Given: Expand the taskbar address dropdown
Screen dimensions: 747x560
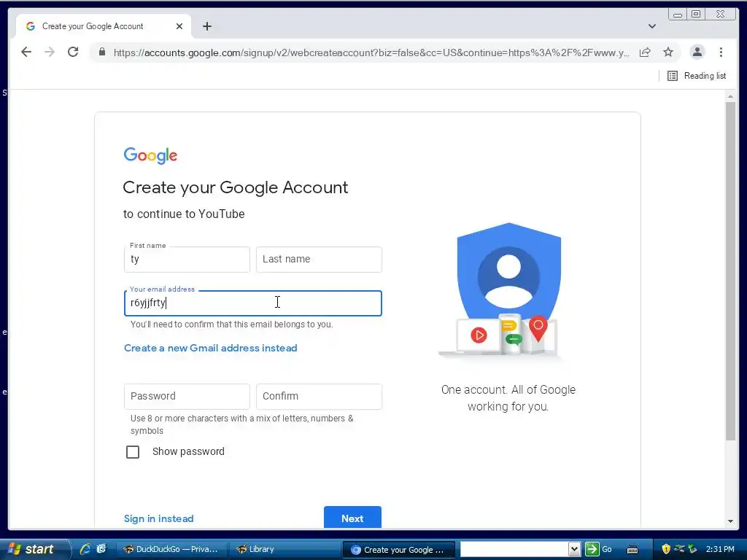Looking at the screenshot, I should (574, 549).
